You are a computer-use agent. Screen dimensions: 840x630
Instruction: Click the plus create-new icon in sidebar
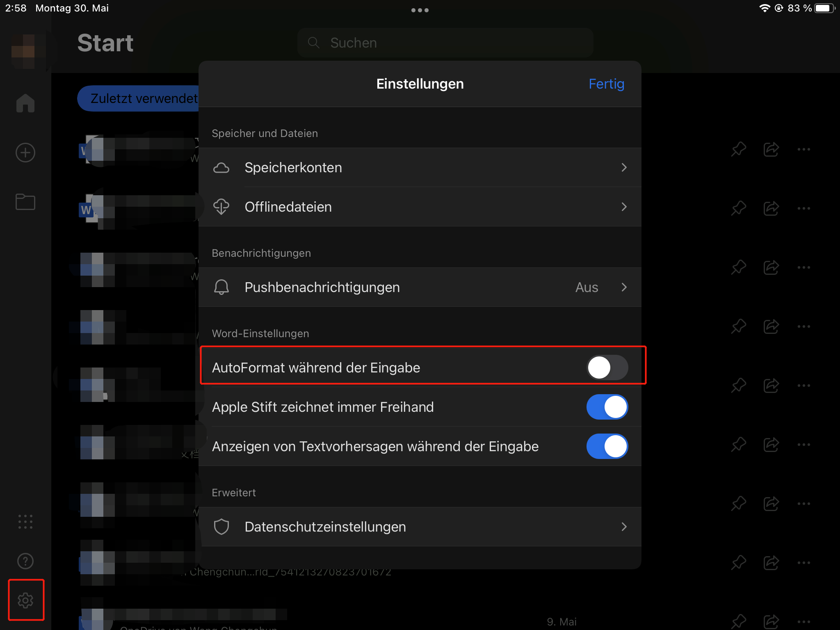tap(25, 153)
